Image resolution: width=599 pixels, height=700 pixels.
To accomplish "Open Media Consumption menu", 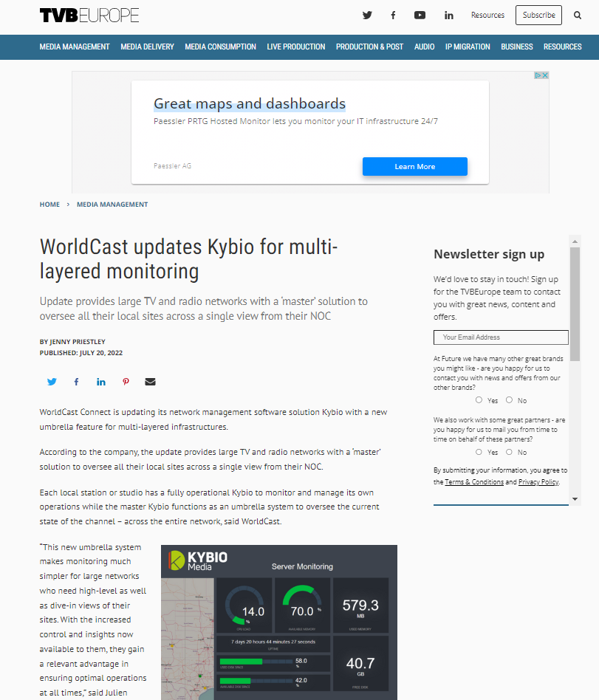I will (x=221, y=47).
